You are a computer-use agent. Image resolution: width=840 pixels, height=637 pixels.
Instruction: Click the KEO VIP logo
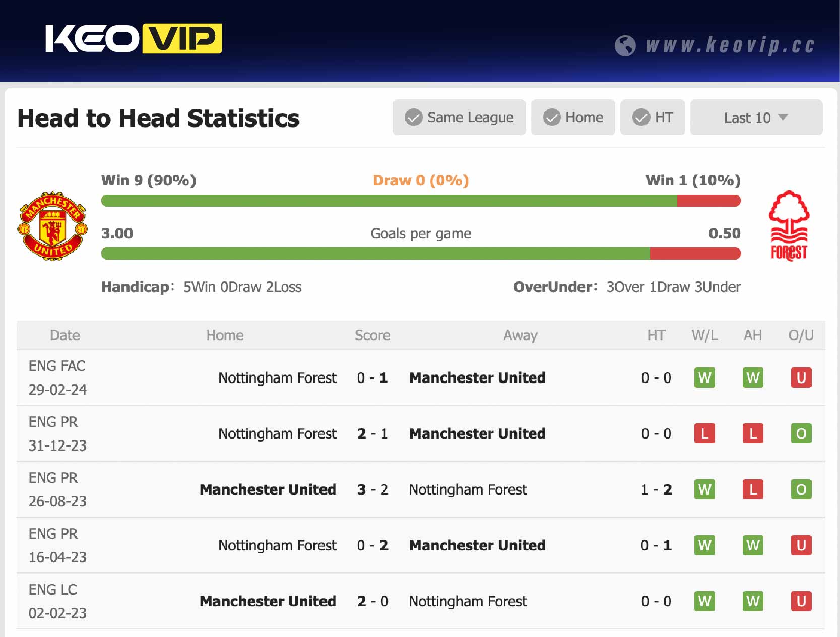(x=134, y=38)
